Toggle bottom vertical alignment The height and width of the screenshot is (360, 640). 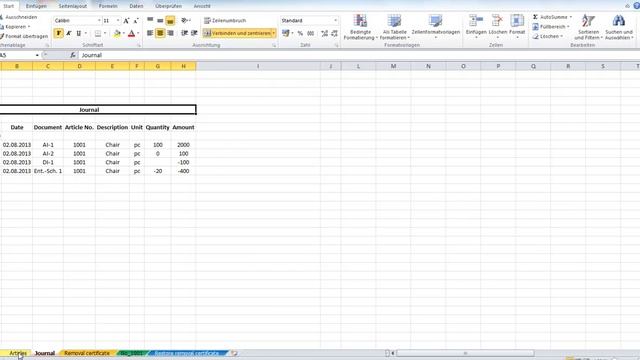[x=170, y=20]
